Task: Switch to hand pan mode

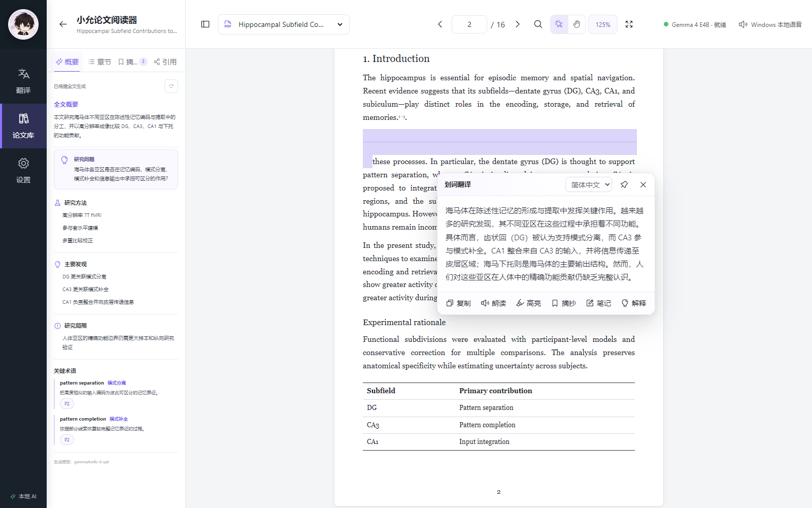Action: coord(577,24)
